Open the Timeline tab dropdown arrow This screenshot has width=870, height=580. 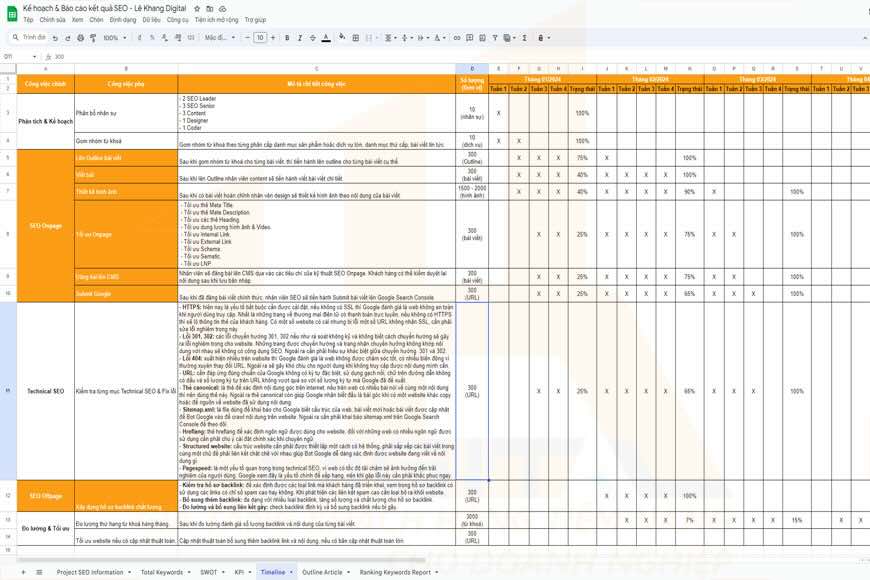291,572
